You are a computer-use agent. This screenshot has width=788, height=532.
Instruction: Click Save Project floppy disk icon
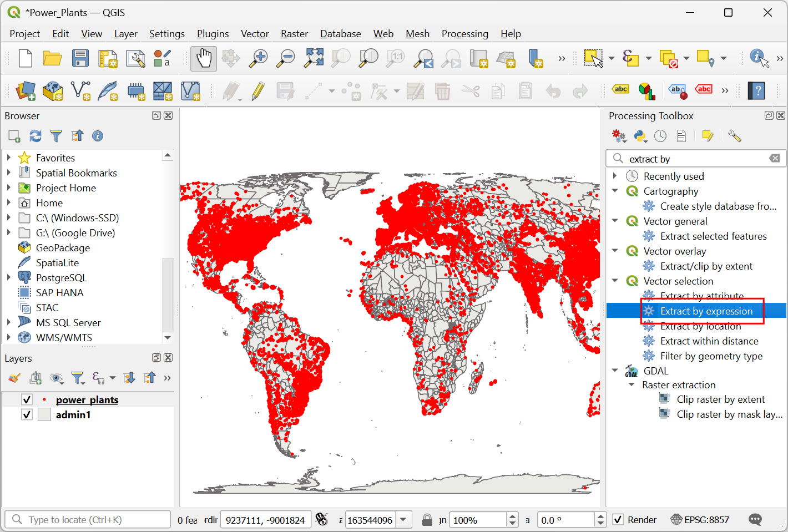pyautogui.click(x=80, y=58)
